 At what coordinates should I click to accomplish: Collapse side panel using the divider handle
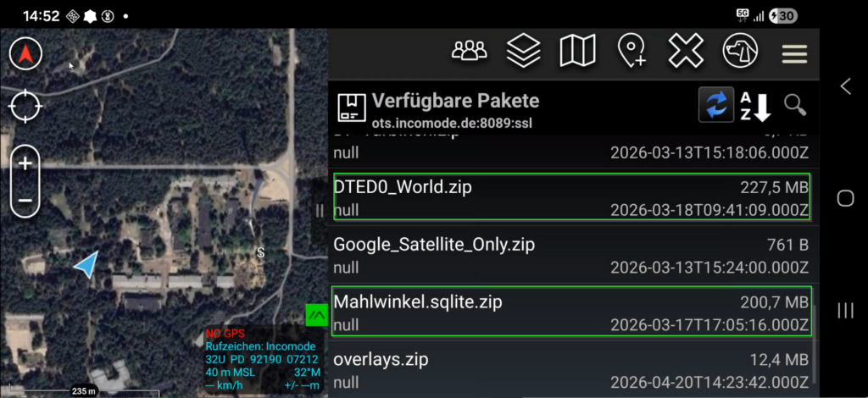click(x=320, y=211)
